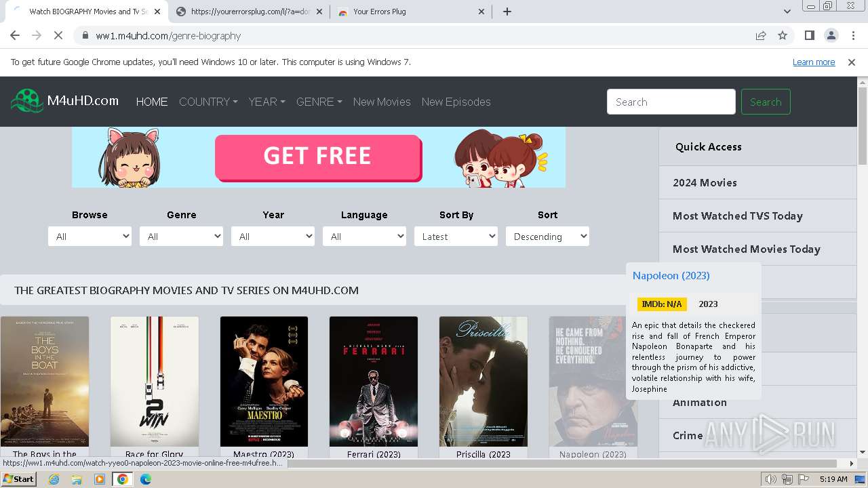Viewport: 868px width, 488px height.
Task: Follow the Learn more link
Action: point(814,62)
